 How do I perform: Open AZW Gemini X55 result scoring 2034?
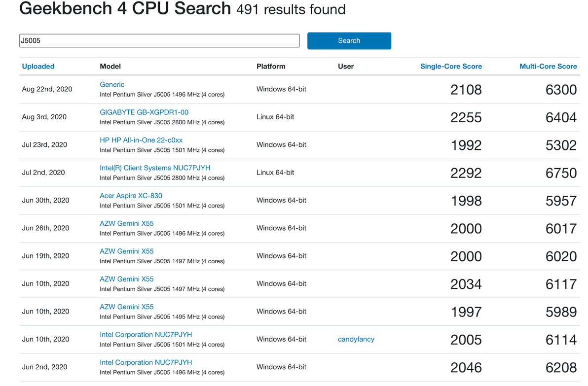click(127, 279)
